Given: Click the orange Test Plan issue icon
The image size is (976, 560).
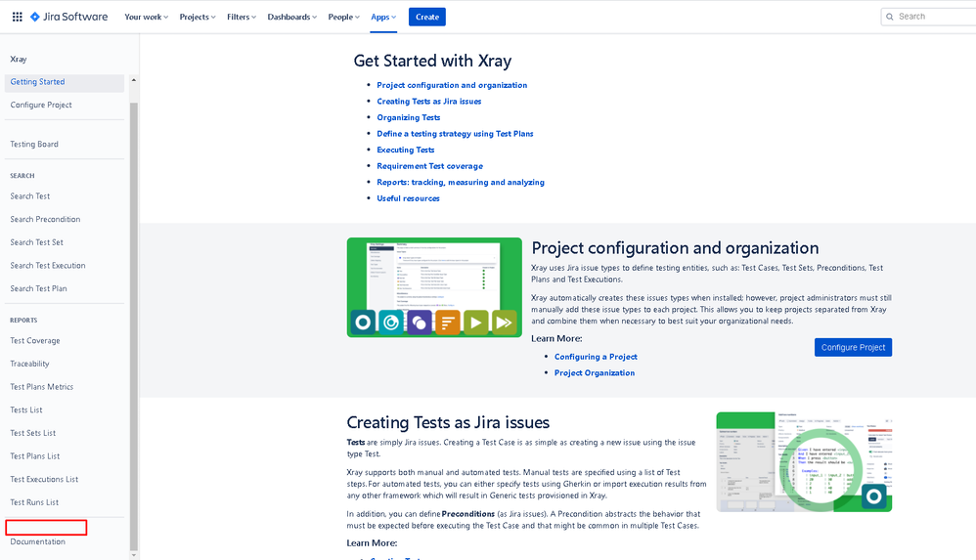Looking at the screenshot, I should 448,323.
